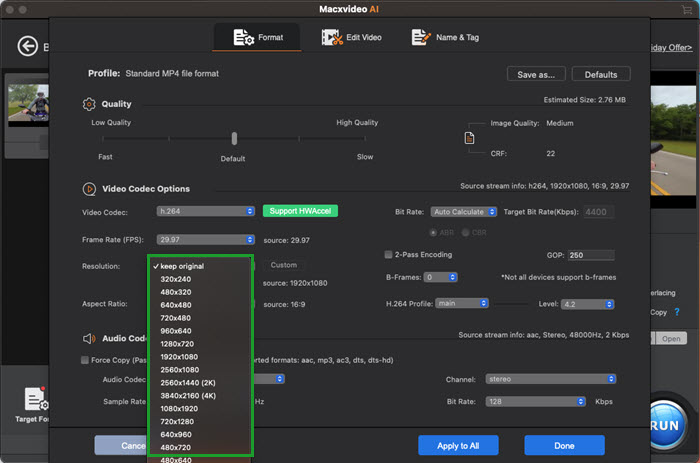Click the Save as... button
This screenshot has height=463, width=700.
(536, 75)
